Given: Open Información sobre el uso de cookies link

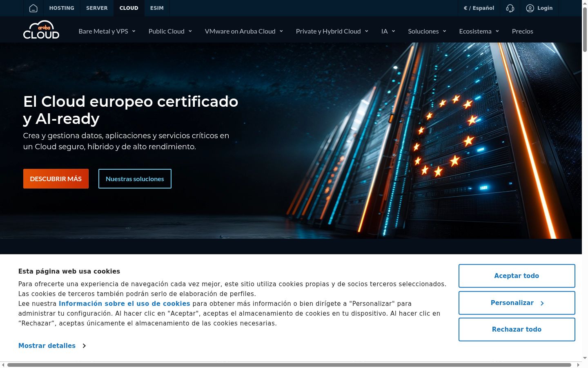Looking at the screenshot, I should [x=125, y=303].
